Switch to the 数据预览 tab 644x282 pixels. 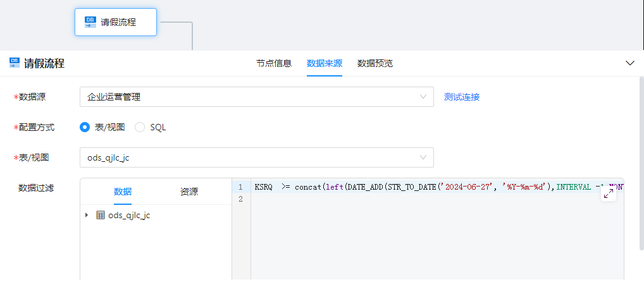click(x=375, y=63)
